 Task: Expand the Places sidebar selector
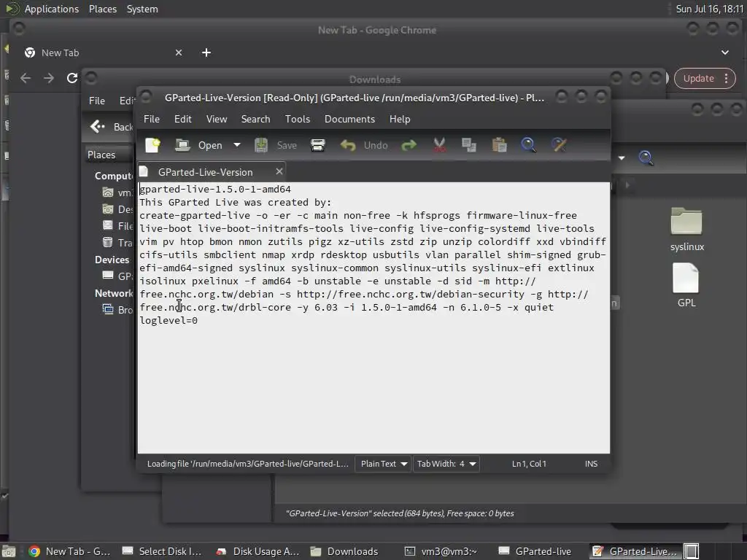(109, 155)
